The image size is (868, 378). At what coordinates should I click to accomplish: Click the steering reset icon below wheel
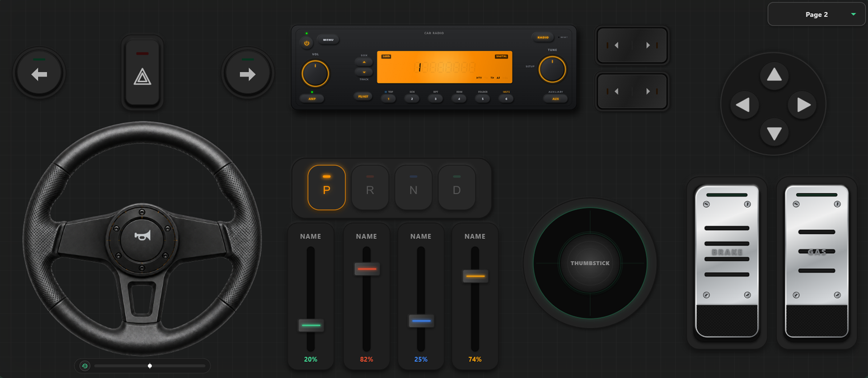point(85,366)
